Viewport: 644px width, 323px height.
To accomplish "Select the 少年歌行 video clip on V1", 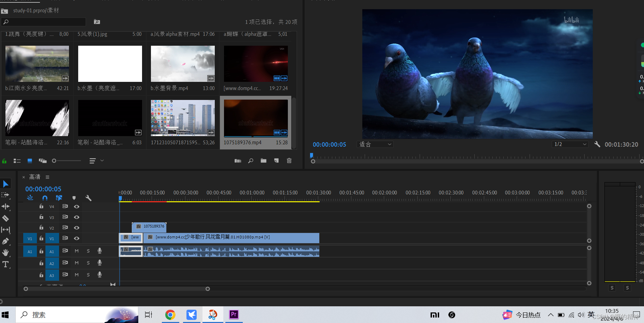I will (231, 238).
